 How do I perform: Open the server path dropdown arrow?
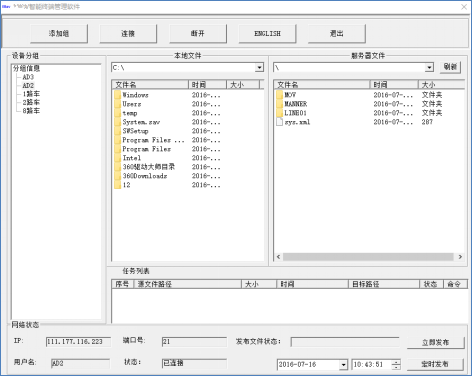429,68
